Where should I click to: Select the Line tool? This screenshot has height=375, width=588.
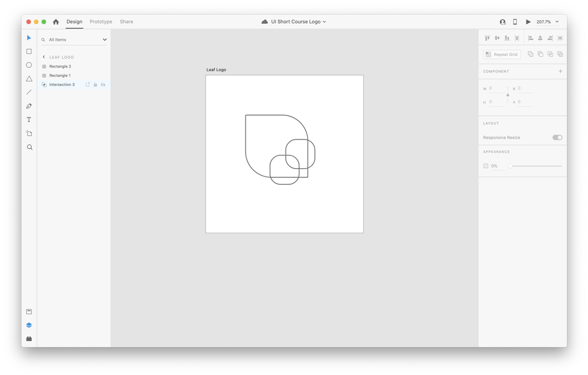point(29,92)
